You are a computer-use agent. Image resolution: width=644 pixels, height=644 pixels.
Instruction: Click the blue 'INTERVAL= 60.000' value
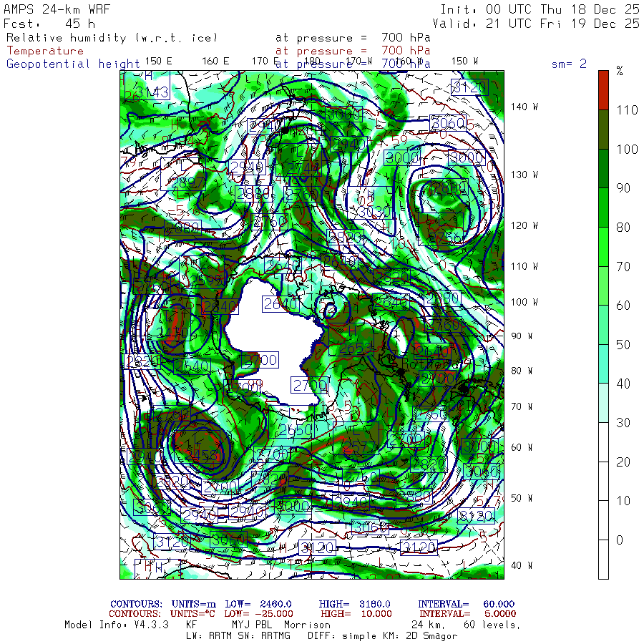466,604
